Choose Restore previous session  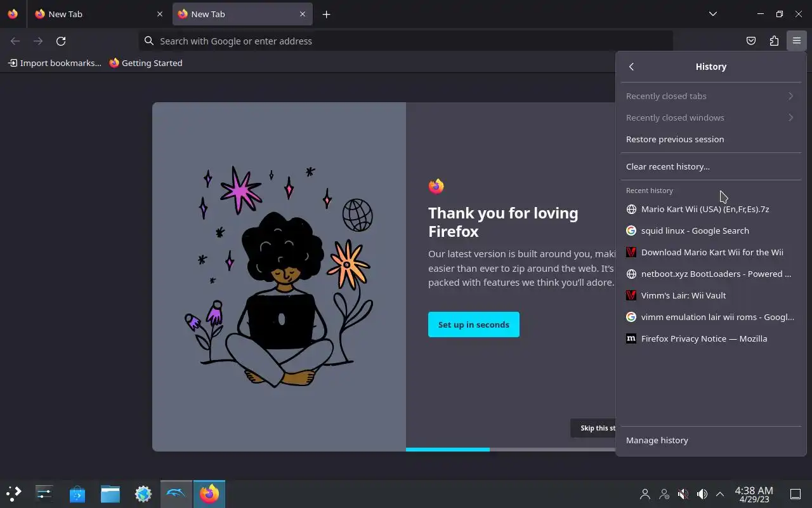pyautogui.click(x=710, y=139)
